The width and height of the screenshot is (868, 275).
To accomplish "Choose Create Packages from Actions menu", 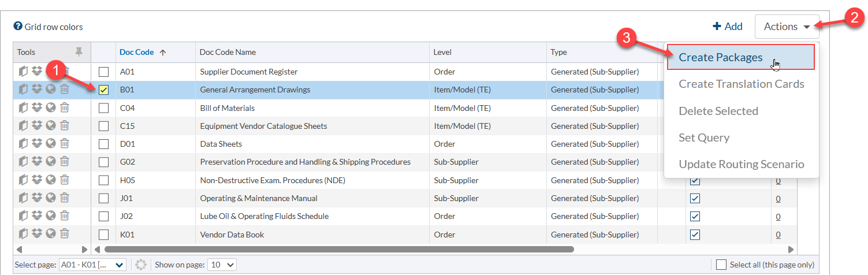I will point(720,57).
